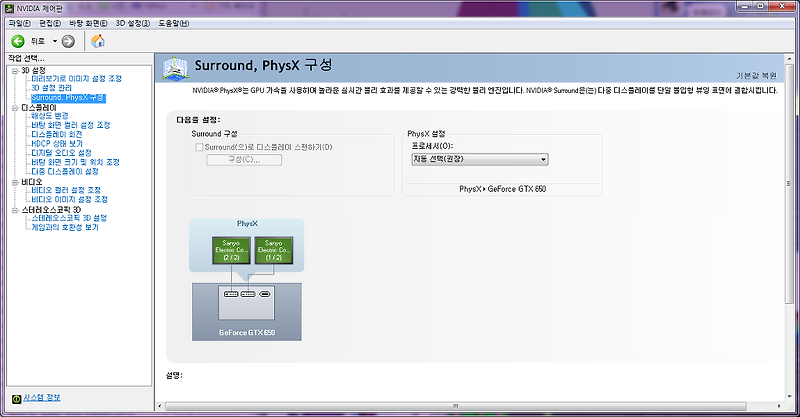Click the Forward arrow icon in toolbar
This screenshot has width=800, height=417.
(x=68, y=41)
